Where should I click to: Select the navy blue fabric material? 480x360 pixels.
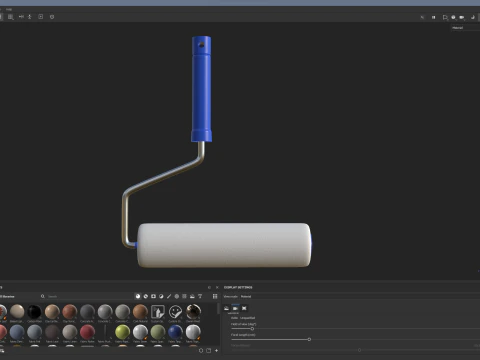tap(175, 333)
